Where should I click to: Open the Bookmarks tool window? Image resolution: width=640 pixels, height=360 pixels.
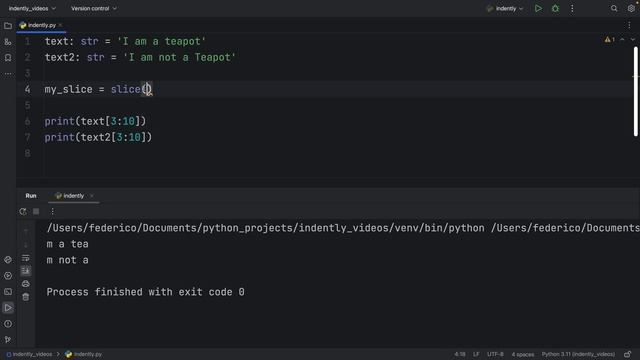(8, 58)
